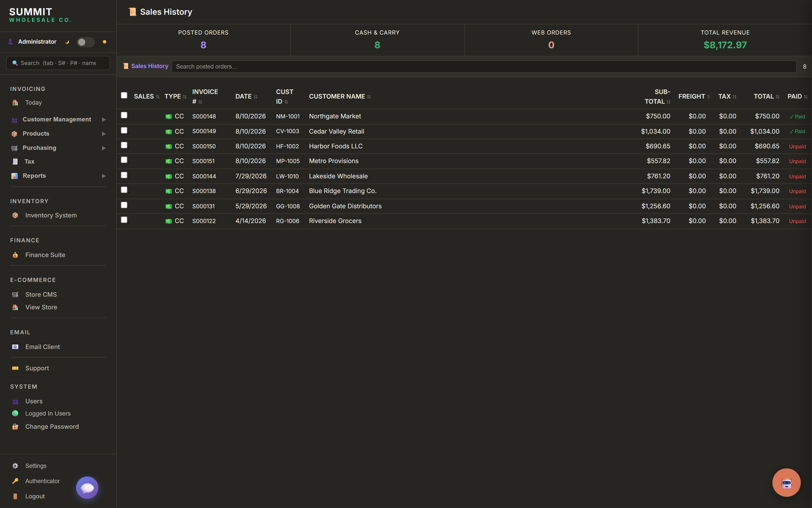
Task: Check the box for Golden Gate Distributors row
Action: 124,205
